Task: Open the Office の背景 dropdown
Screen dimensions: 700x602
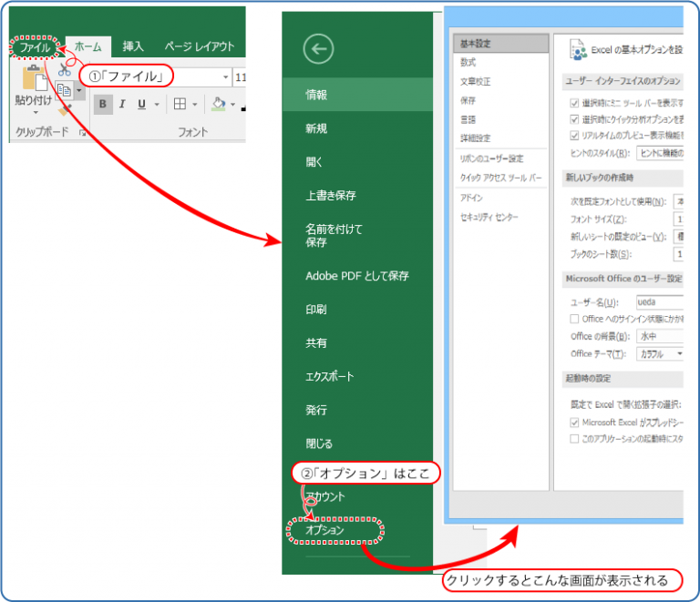Action: (x=660, y=336)
